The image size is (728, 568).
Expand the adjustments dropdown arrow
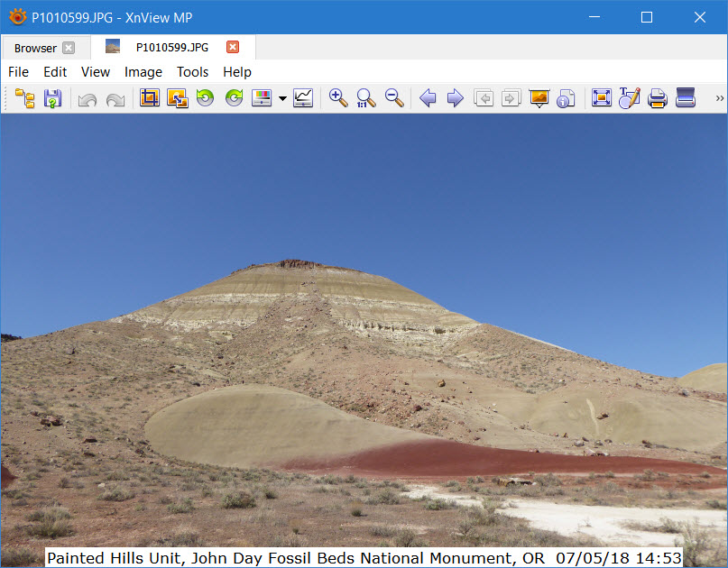282,98
